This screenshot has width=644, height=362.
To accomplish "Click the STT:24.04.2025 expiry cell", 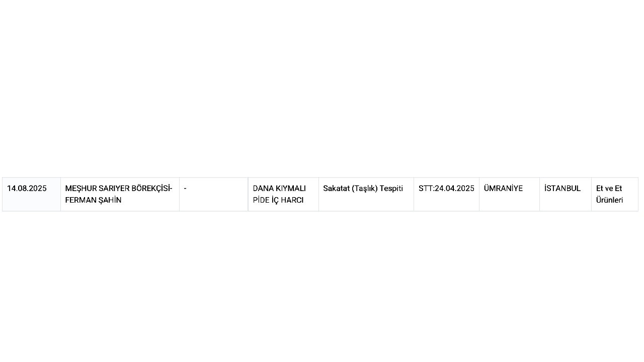I will click(446, 189).
